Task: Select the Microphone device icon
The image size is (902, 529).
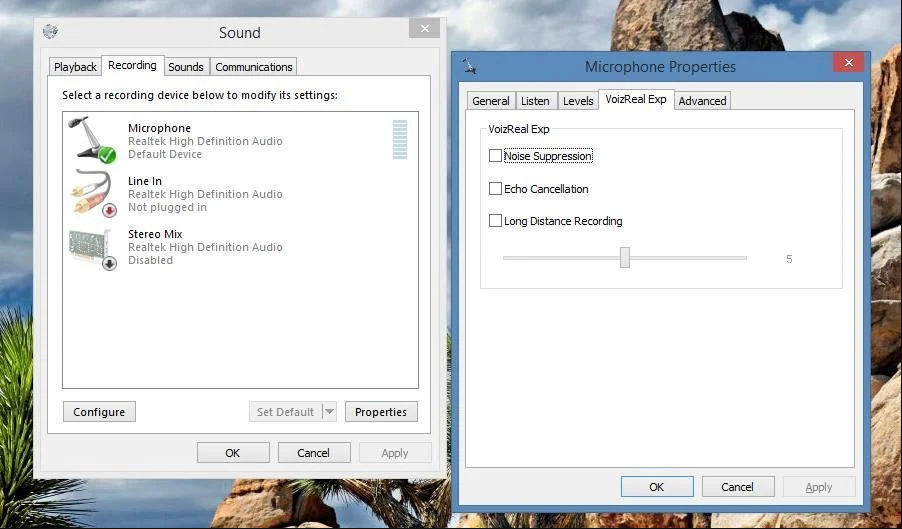Action: [92, 139]
